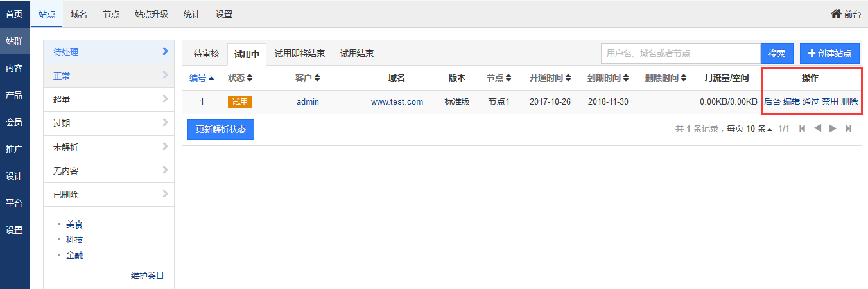Focus the username or domain search field

[x=681, y=54]
